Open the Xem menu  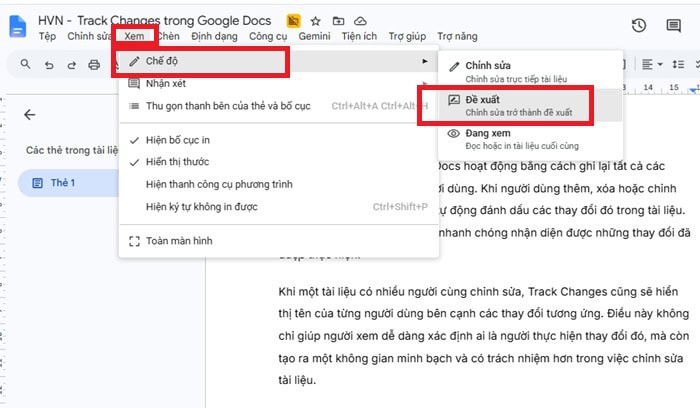tap(134, 36)
